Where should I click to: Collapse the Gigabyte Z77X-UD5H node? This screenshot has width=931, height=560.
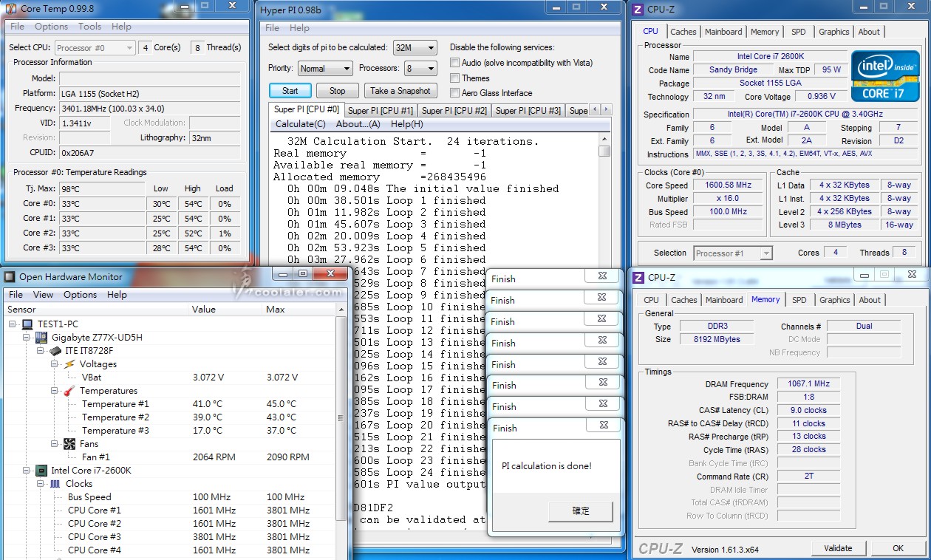tap(27, 338)
